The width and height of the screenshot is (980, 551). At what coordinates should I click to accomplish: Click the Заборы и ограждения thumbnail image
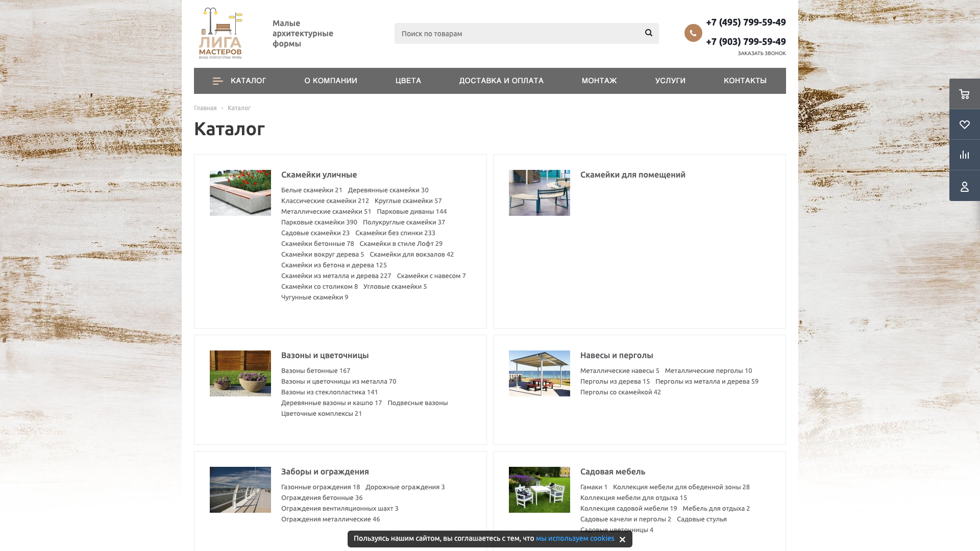coord(240,490)
